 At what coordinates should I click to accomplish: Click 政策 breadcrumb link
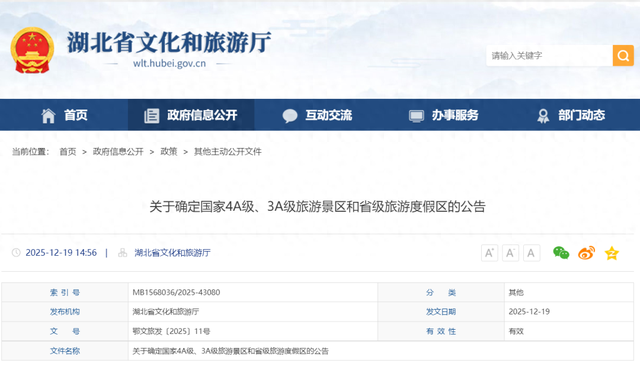pos(169,152)
